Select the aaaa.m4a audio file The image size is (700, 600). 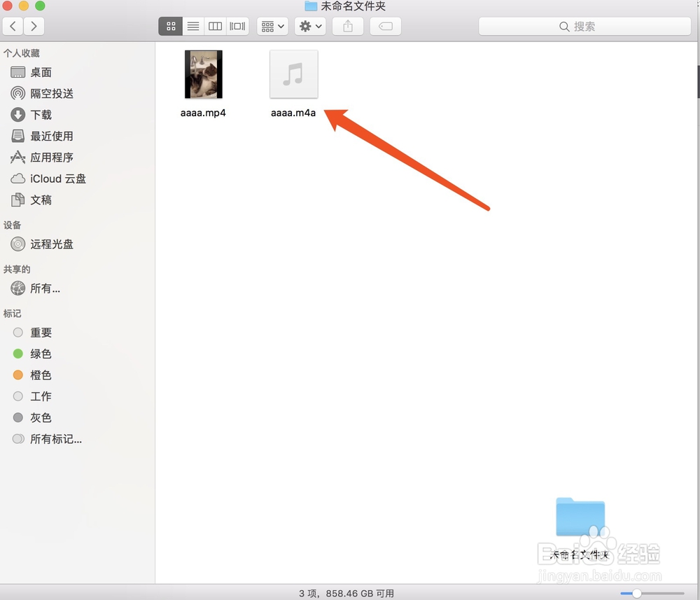coord(293,74)
